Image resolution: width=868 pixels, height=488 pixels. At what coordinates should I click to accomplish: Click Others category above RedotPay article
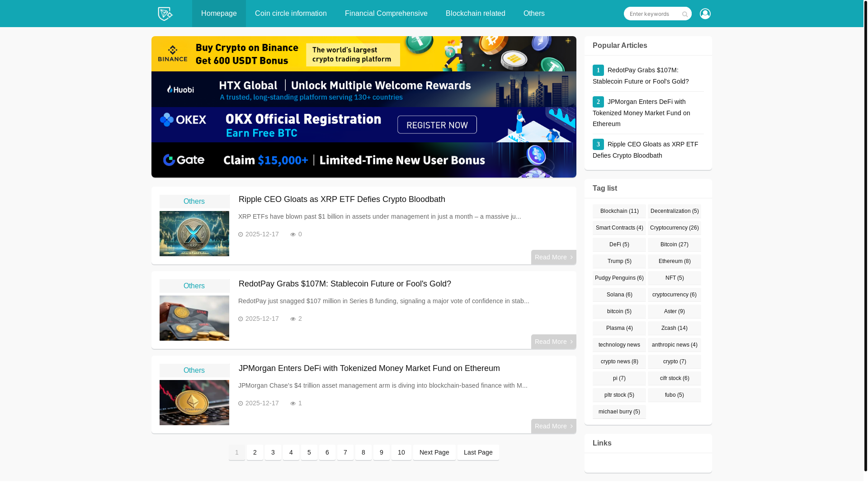pos(194,286)
